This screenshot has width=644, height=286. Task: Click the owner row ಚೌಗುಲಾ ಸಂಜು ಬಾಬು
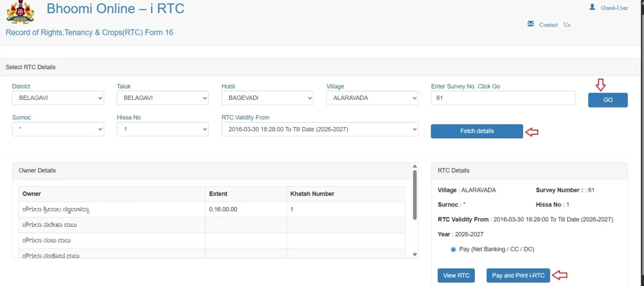pos(212,241)
